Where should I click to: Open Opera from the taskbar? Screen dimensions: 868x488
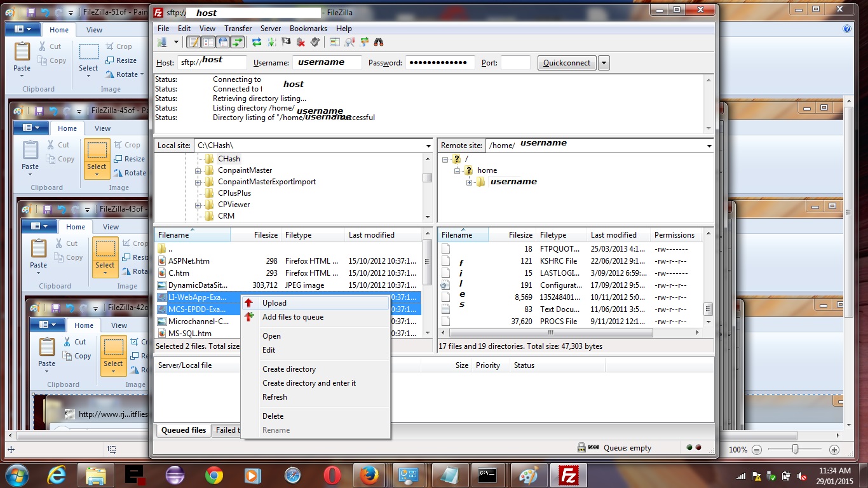point(332,475)
